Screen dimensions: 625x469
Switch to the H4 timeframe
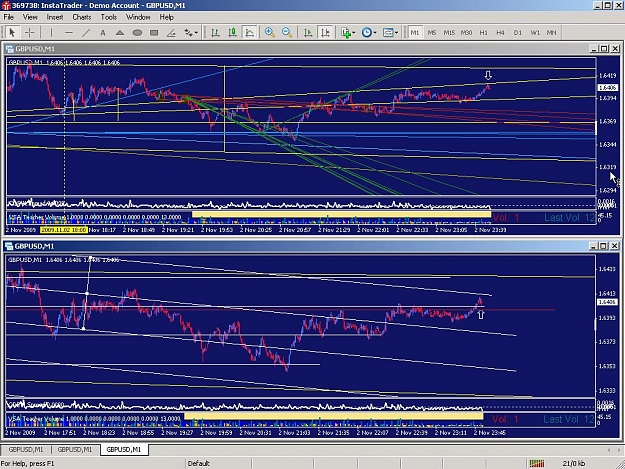tap(501, 32)
